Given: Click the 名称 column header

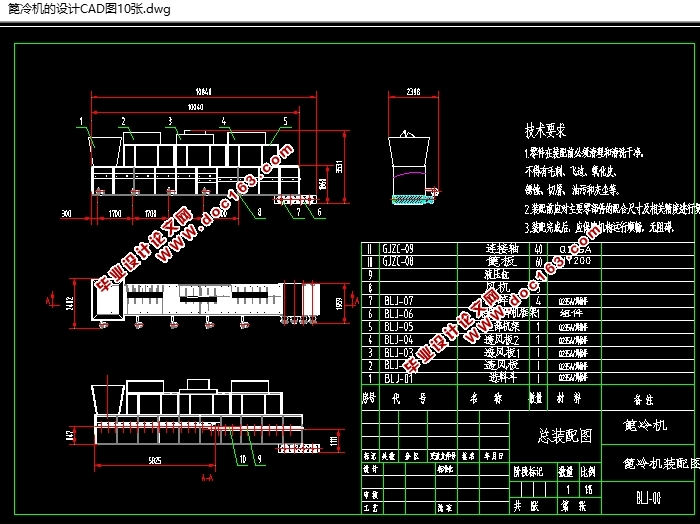Looking at the screenshot, I should tap(486, 398).
